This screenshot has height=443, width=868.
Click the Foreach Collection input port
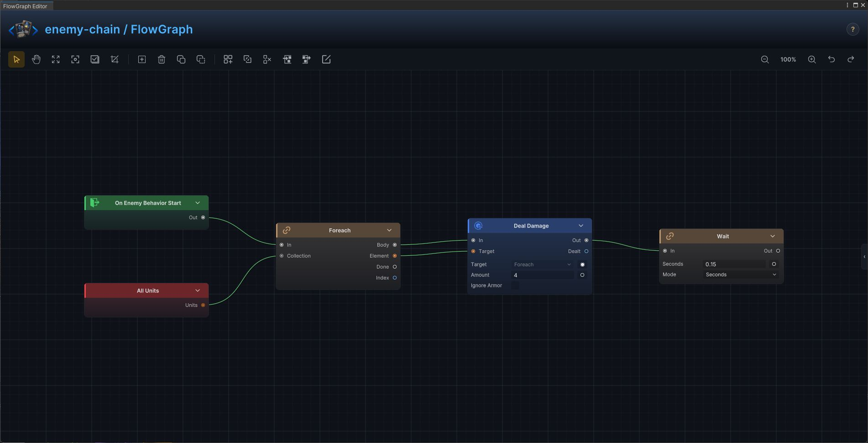click(x=282, y=256)
